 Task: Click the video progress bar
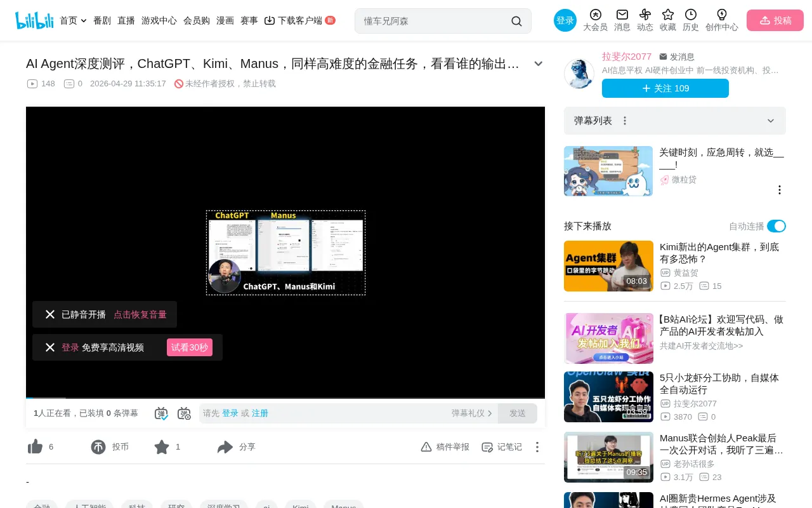coord(285,398)
